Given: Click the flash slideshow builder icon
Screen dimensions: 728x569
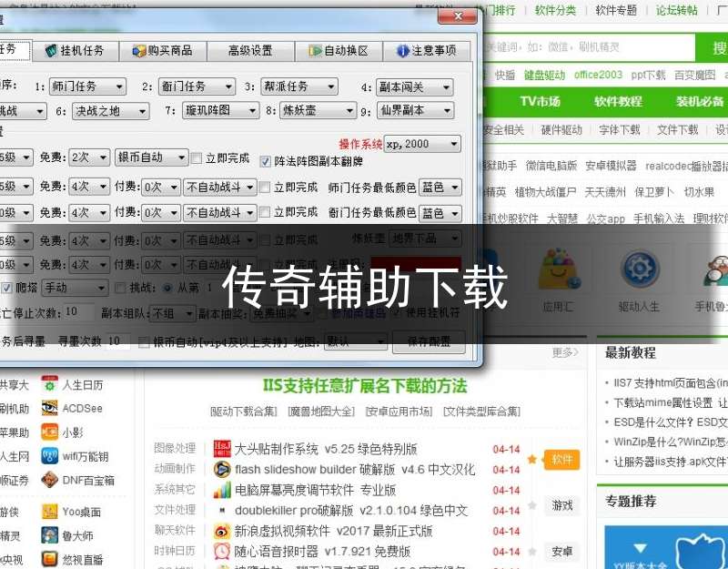Looking at the screenshot, I should click(222, 469).
